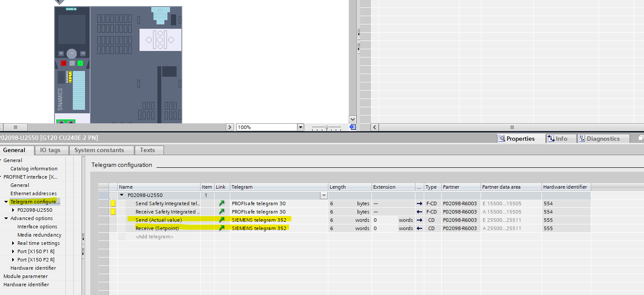
Task: Expand the Real time settings node
Action: click(13, 243)
